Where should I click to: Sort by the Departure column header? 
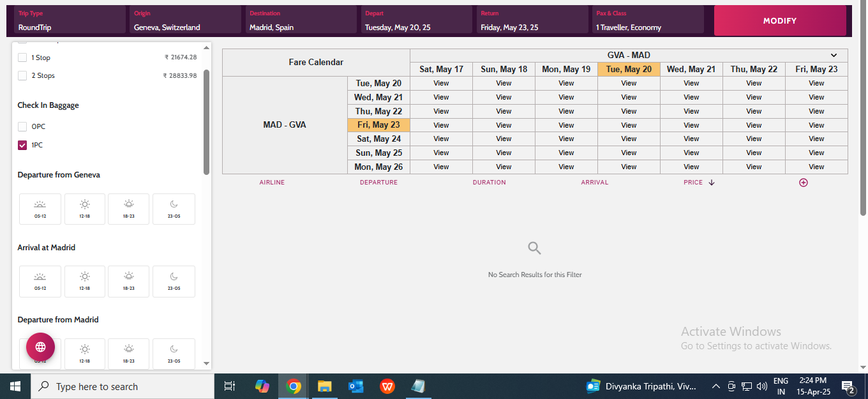tap(378, 183)
